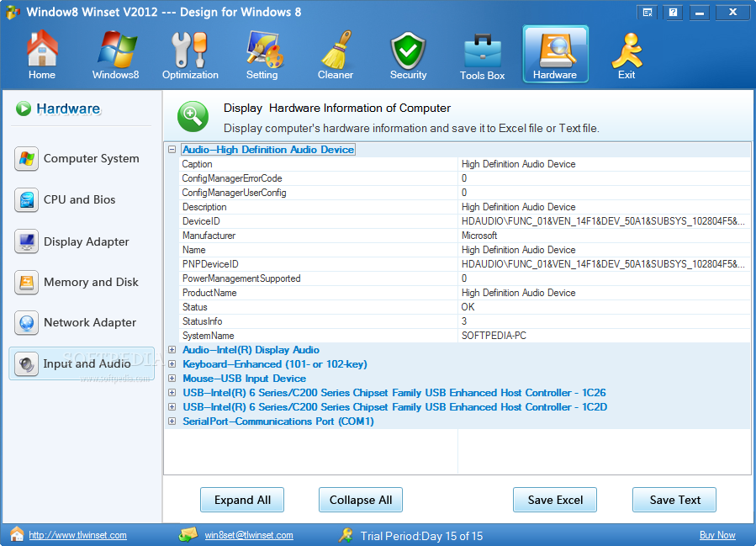Click the Save Text button
Image resolution: width=756 pixels, height=546 pixels.
tap(674, 500)
